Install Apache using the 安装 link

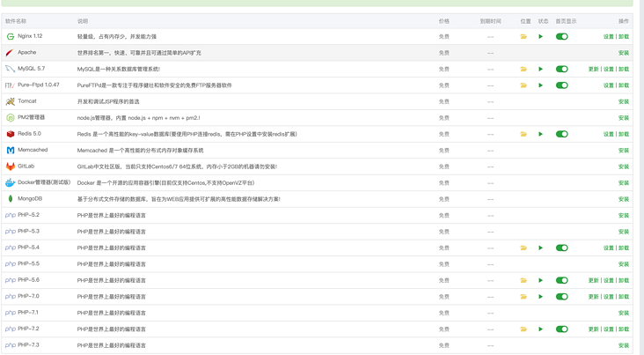pyautogui.click(x=623, y=53)
